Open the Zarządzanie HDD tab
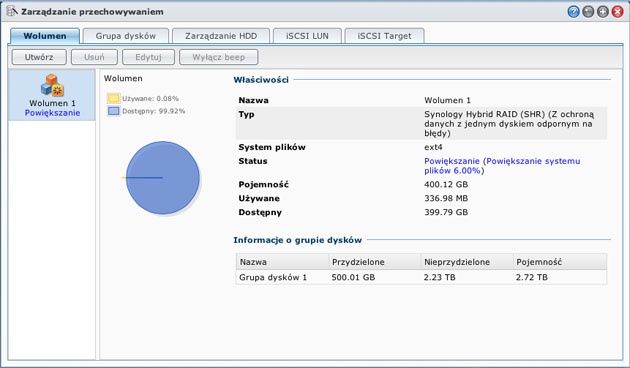Screen dimensions: 630x368 (x=221, y=36)
